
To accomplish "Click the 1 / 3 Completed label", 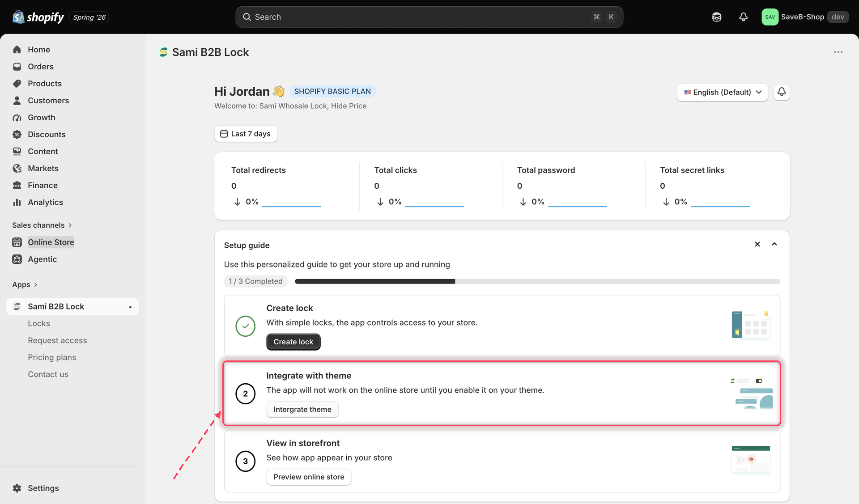I will pyautogui.click(x=255, y=281).
